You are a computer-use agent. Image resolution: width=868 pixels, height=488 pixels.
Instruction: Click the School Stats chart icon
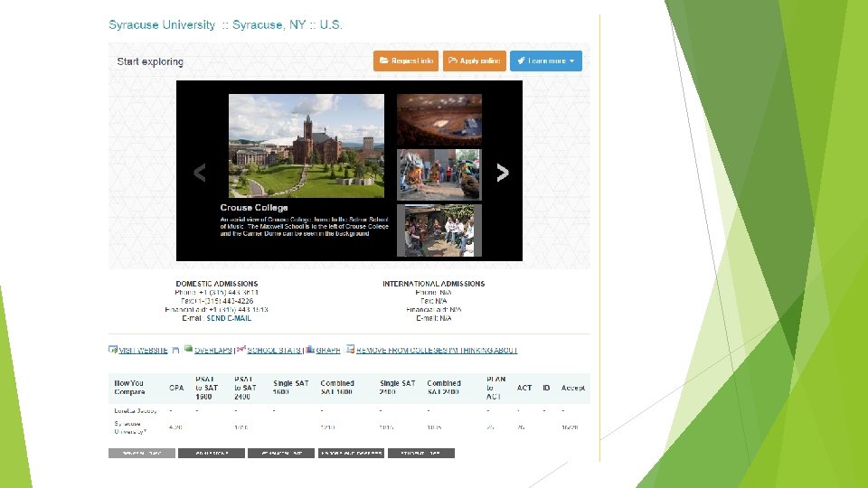point(241,349)
